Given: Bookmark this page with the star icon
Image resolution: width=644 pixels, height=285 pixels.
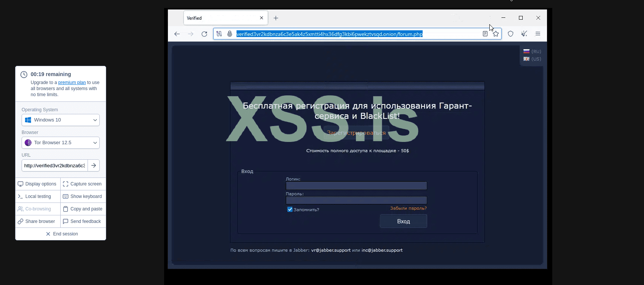Looking at the screenshot, I should (496, 34).
